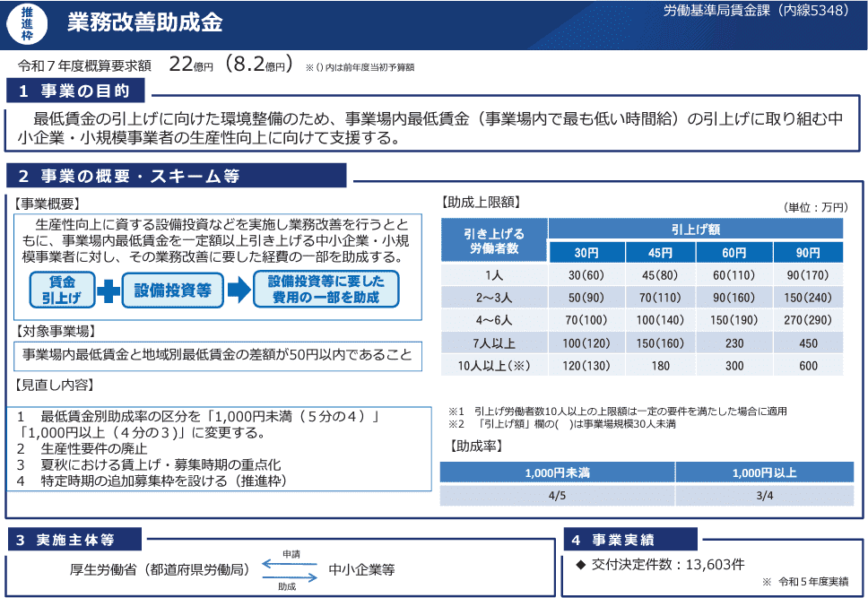
Task: Click the 設備投資等に要した費用の一部を助成 box
Action: 325,290
